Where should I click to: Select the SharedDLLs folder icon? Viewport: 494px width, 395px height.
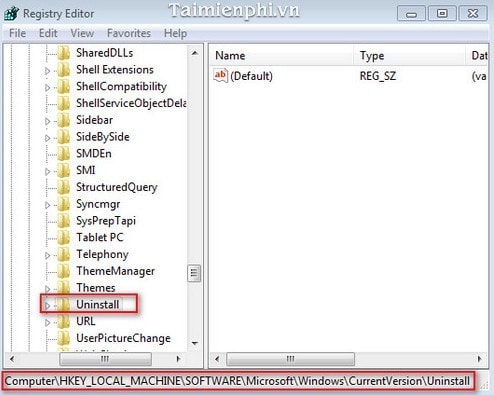(64, 53)
